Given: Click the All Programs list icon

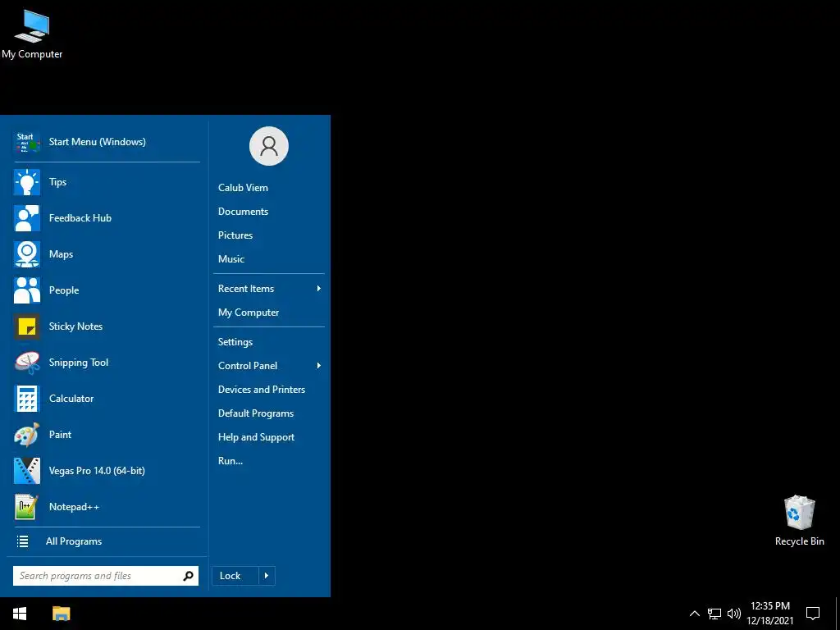Looking at the screenshot, I should pyautogui.click(x=22, y=541).
